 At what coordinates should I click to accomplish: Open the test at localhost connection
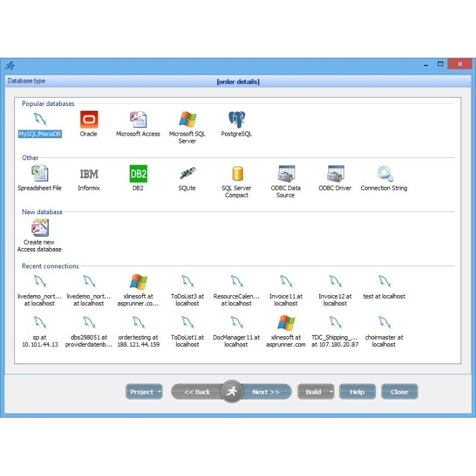[384, 287]
